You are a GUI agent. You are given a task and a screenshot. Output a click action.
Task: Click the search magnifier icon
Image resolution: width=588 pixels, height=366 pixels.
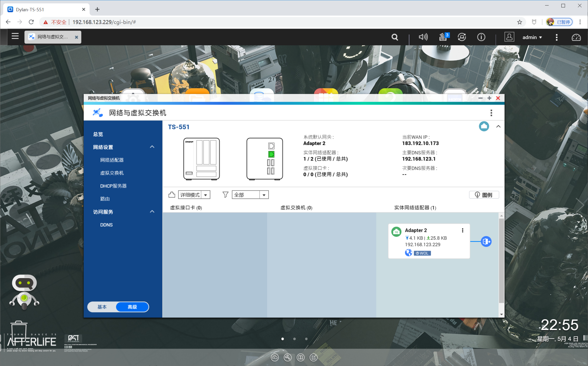point(395,37)
